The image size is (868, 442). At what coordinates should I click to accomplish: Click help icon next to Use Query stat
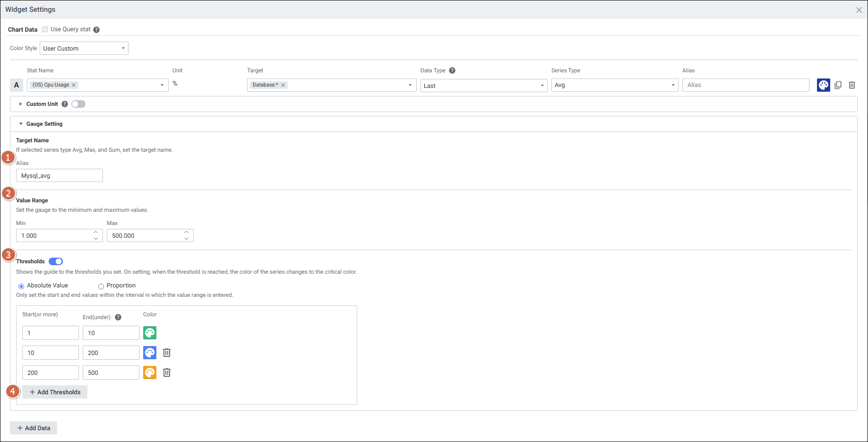pos(96,30)
